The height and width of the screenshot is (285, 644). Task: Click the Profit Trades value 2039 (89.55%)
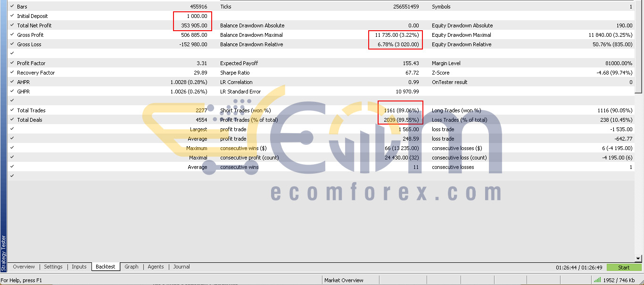pos(401,120)
